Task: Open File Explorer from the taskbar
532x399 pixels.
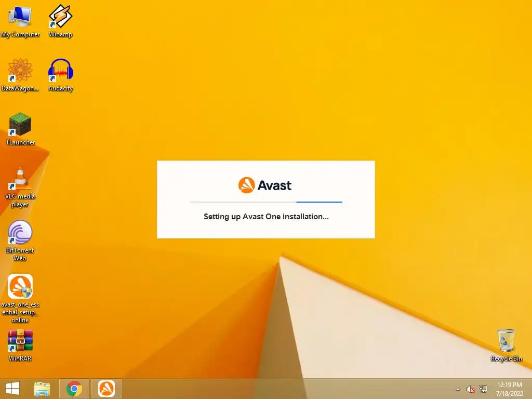Action: point(42,389)
